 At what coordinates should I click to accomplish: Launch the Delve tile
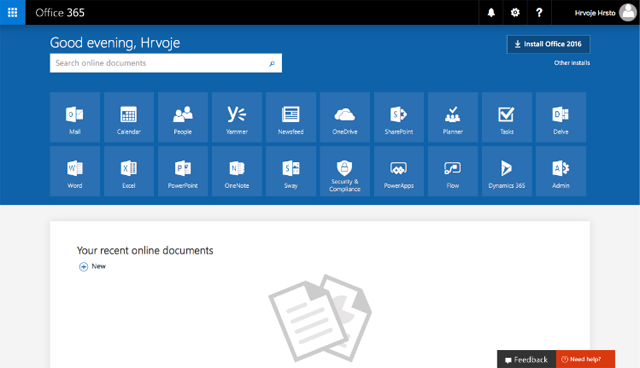coord(561,117)
